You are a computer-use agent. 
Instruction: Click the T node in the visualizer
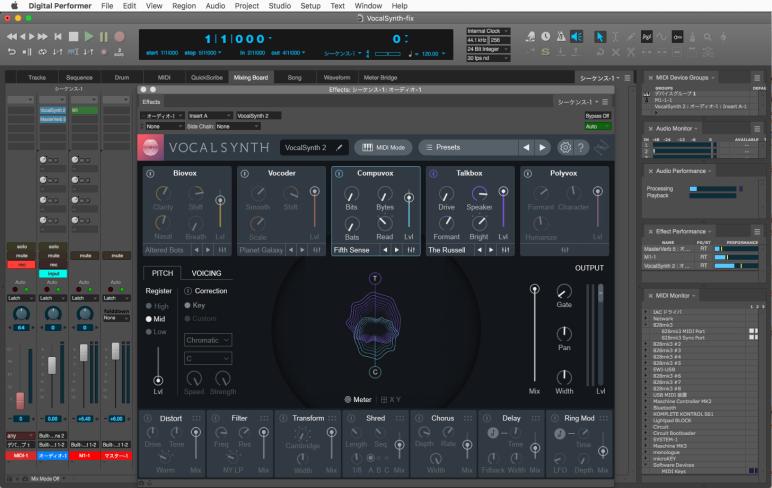tap(375, 279)
